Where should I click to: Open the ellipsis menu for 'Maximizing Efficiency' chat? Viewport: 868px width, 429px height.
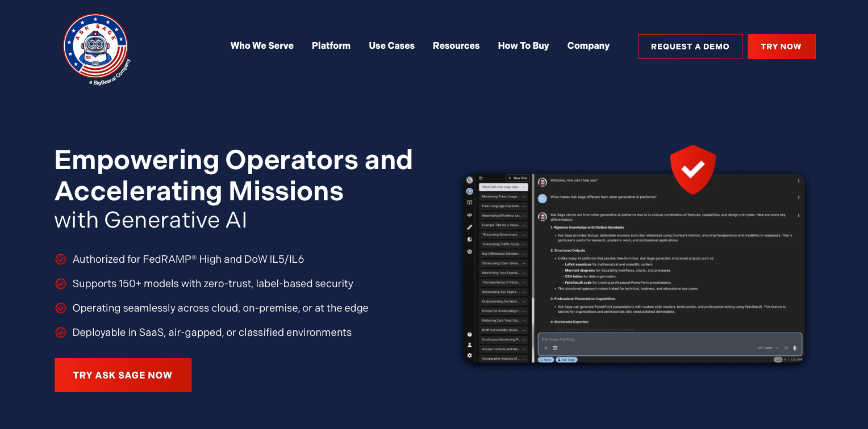524,216
